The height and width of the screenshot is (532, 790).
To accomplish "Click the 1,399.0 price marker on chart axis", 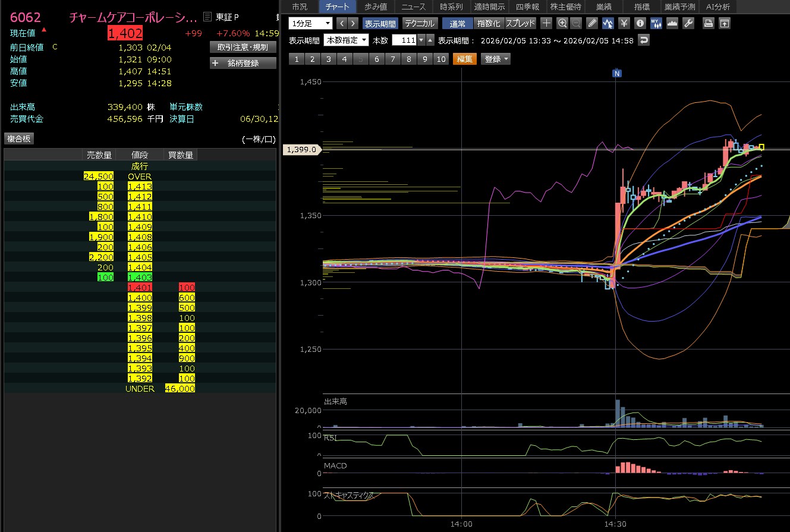I will coord(301,150).
